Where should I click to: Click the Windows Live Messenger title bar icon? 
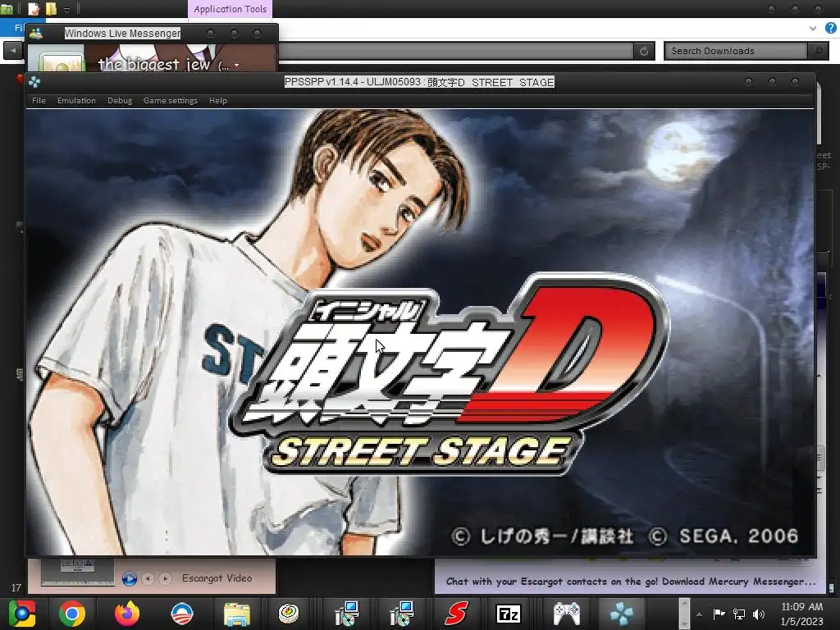point(36,33)
